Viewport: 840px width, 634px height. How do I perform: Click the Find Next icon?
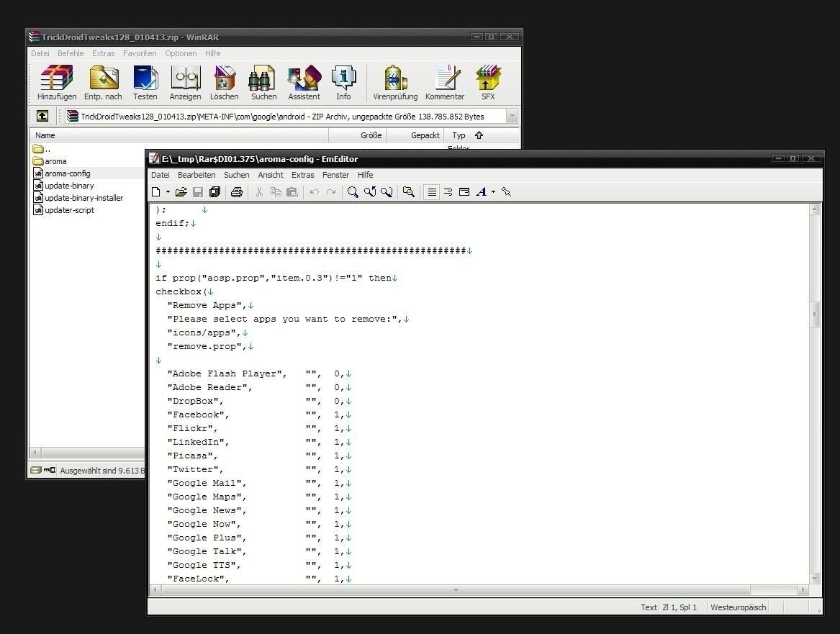(x=387, y=192)
